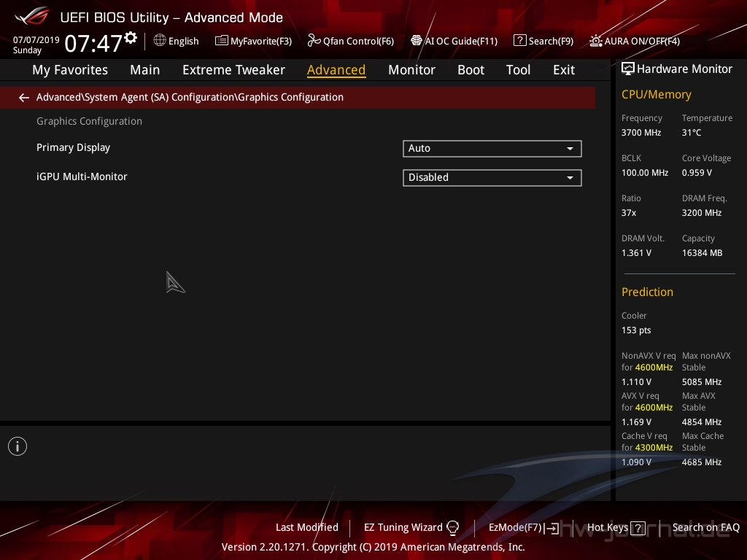Click the iGPU Multi-Monitor dropdown arrow
The image size is (747, 560).
pos(570,178)
